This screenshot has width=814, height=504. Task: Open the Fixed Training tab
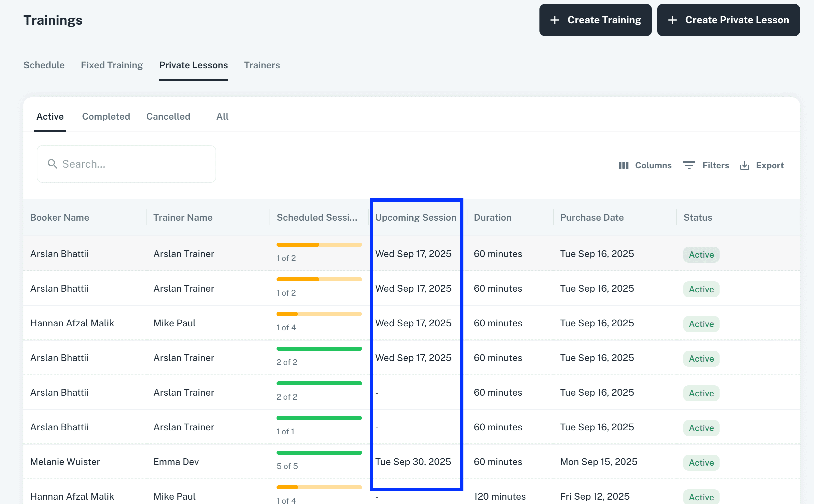pyautogui.click(x=112, y=65)
